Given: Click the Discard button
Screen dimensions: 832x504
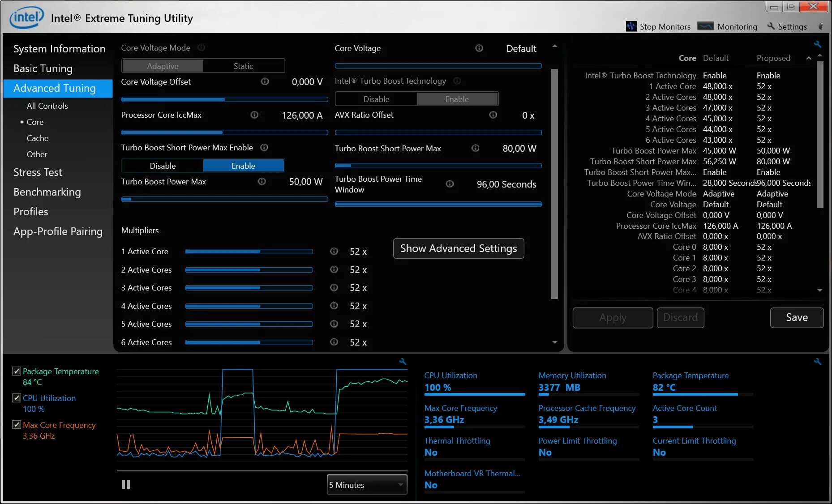Looking at the screenshot, I should pos(680,317).
